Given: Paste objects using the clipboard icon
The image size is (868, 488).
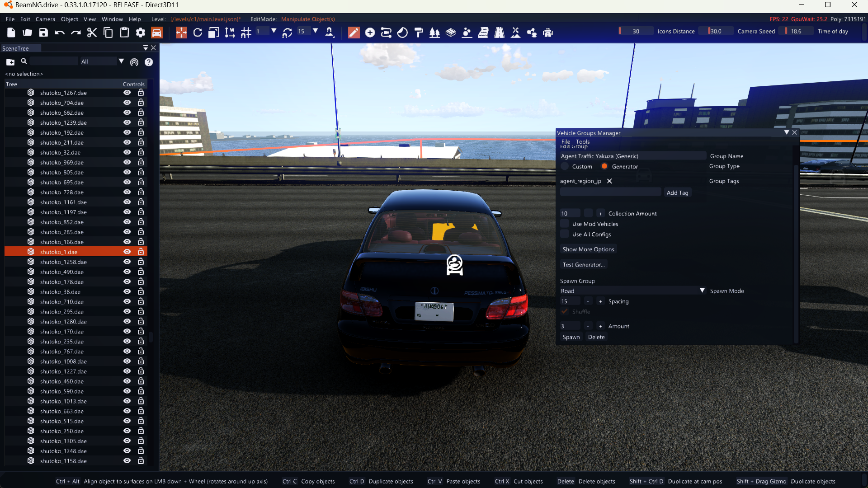Looking at the screenshot, I should tap(124, 33).
